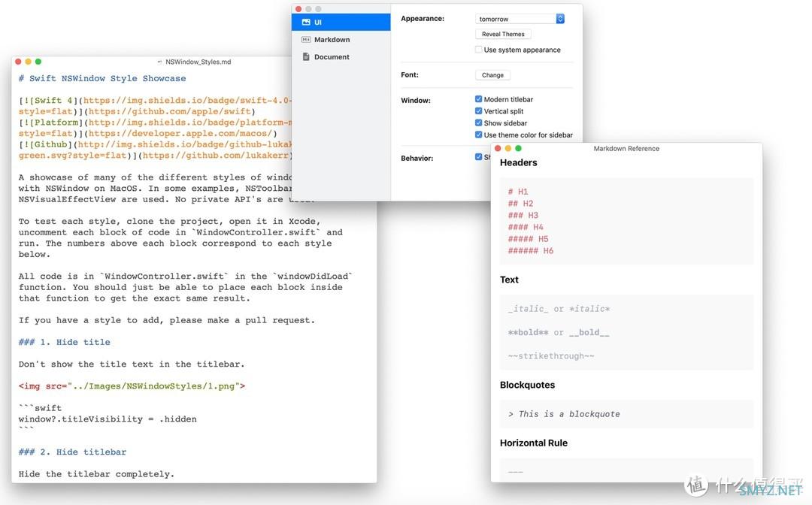The height and width of the screenshot is (505, 812).
Task: Click the Markdown icon in preferences sidebar
Action: click(306, 39)
